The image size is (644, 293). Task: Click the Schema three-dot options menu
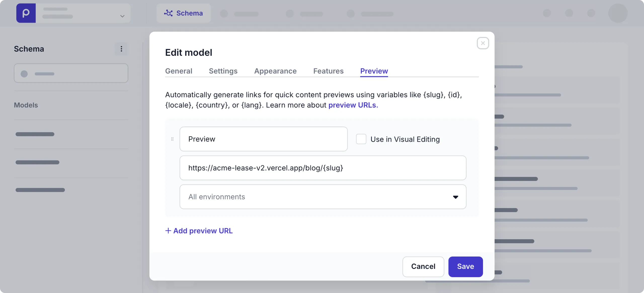121,49
